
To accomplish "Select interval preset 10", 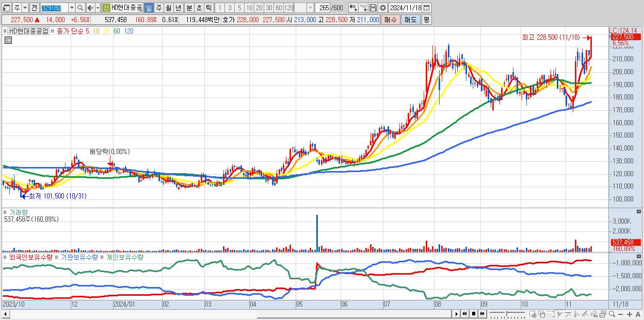I will [x=249, y=8].
